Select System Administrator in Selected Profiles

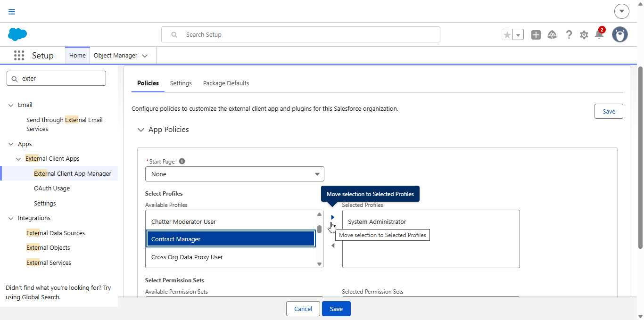pos(431,222)
